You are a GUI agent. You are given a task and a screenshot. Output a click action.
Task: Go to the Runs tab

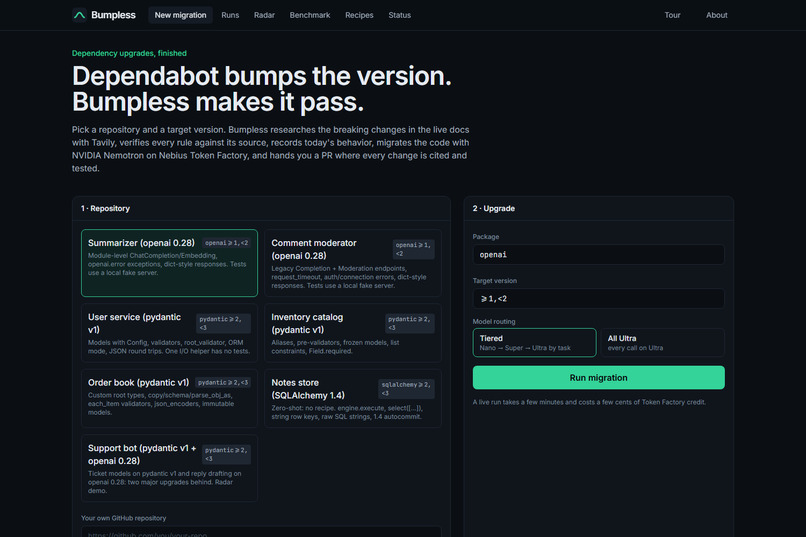pyautogui.click(x=230, y=15)
